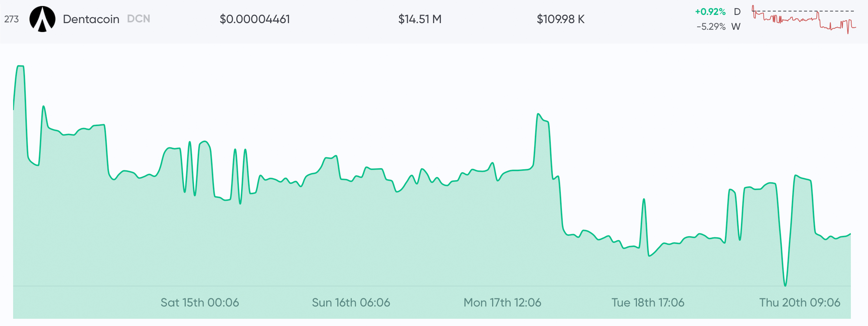Click the W weekly period label
This screenshot has height=326, width=868.
pos(736,27)
